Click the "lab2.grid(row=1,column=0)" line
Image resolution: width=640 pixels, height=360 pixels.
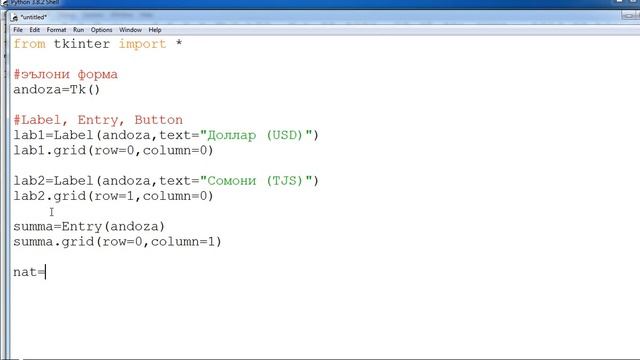point(113,196)
